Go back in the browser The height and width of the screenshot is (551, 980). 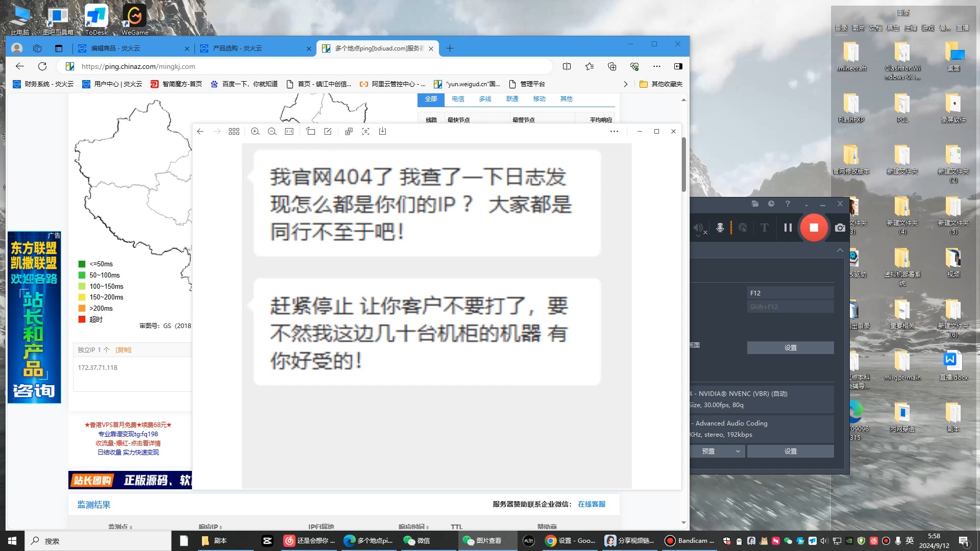click(x=20, y=66)
